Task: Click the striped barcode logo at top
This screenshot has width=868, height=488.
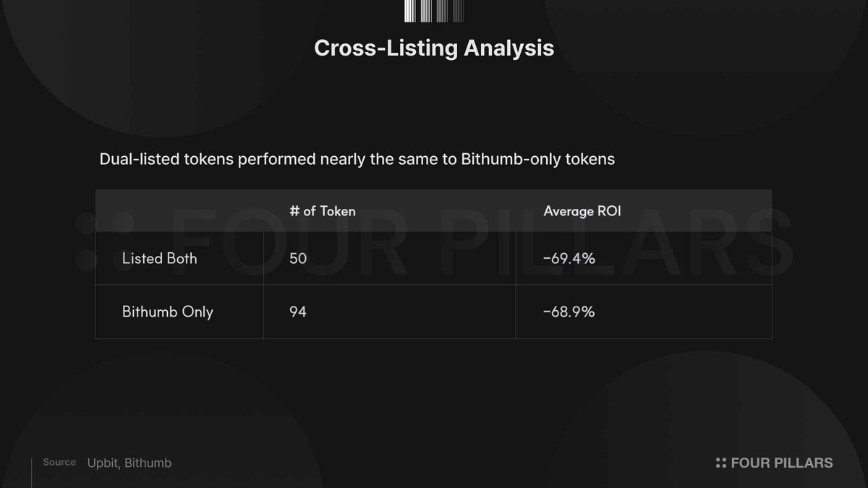Action: pos(434,11)
